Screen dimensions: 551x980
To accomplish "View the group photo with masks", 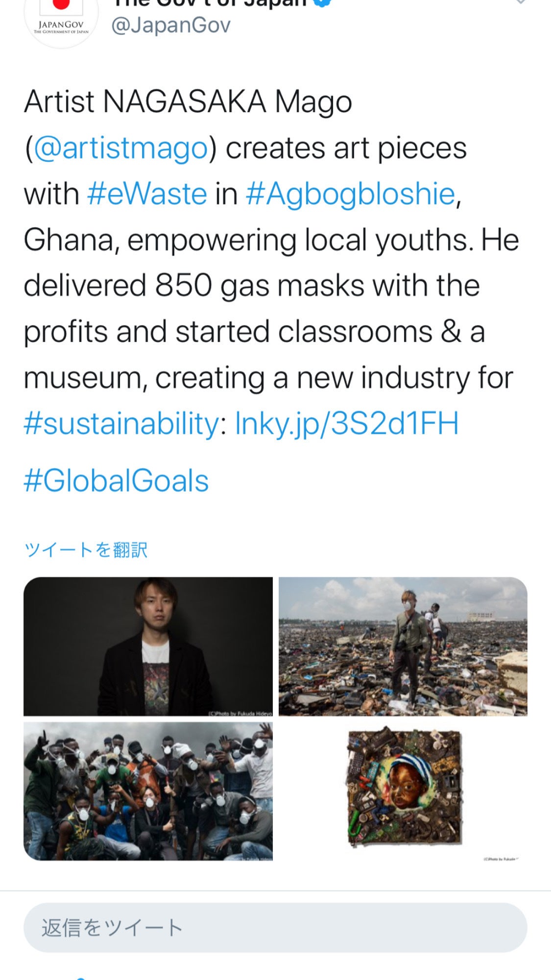I will [148, 791].
